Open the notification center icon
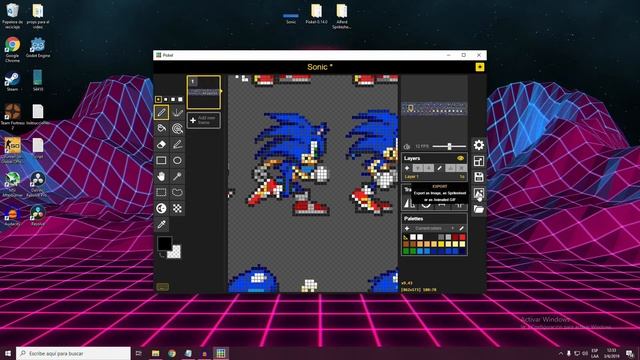Screen dimensions: 640x360 point(630,353)
